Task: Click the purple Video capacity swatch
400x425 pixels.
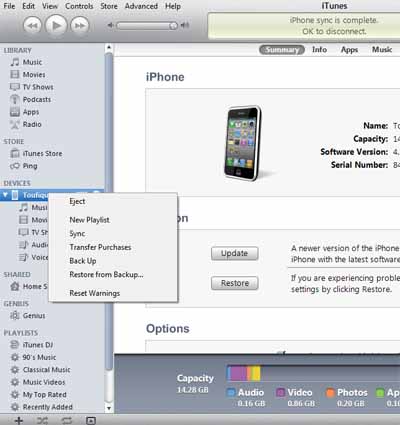Action: [x=281, y=393]
